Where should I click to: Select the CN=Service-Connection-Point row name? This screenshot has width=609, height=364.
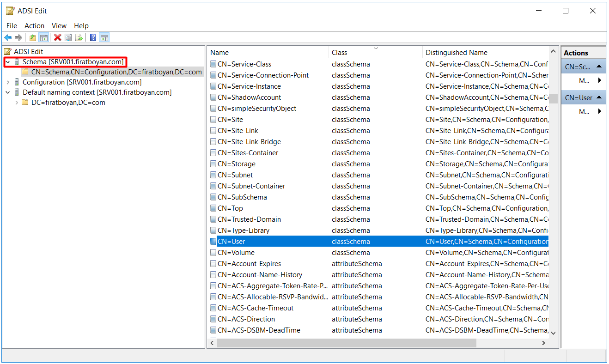[x=263, y=75]
